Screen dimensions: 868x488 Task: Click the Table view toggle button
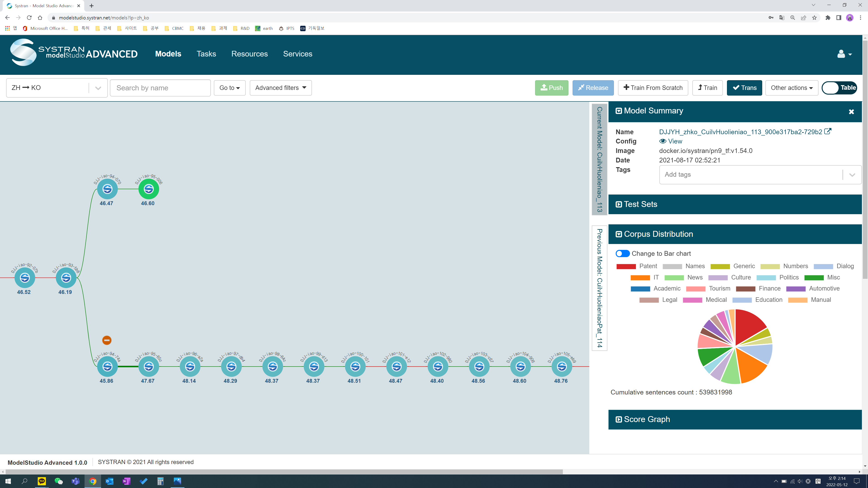coord(840,88)
